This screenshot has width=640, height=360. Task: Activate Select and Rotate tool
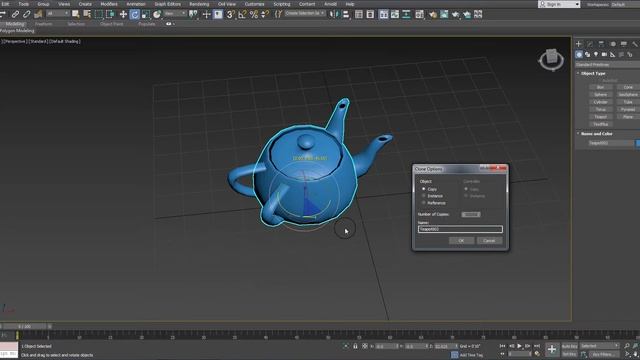[134, 14]
